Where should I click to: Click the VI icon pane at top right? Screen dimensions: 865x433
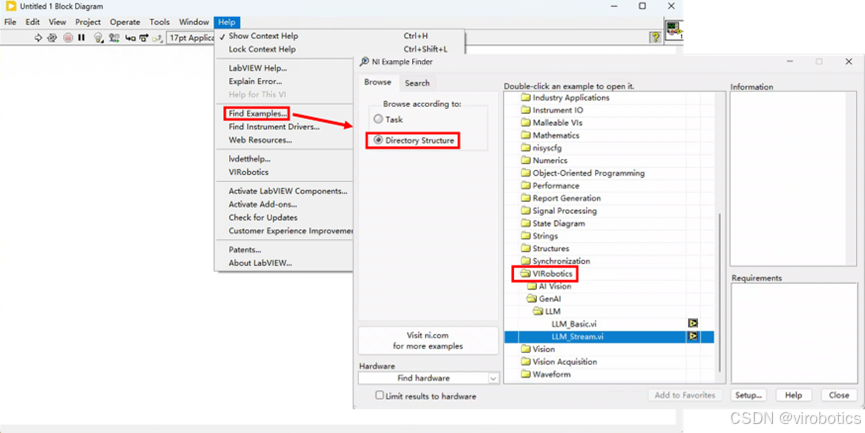coord(673,31)
